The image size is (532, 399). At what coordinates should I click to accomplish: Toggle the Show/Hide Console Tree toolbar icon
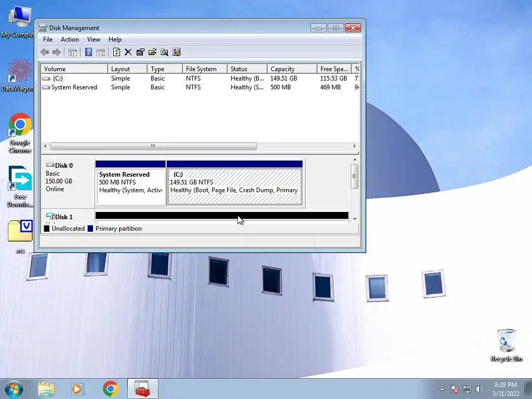point(73,52)
